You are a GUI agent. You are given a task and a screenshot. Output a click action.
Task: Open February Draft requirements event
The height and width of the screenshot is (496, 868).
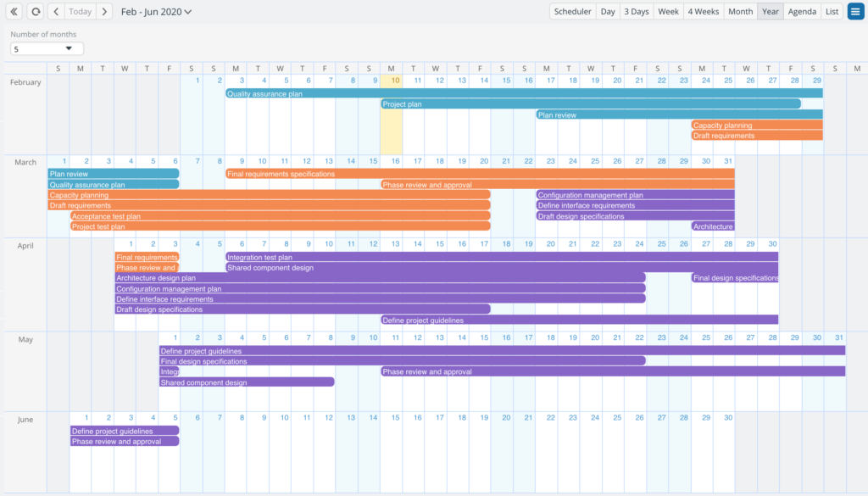click(x=757, y=136)
